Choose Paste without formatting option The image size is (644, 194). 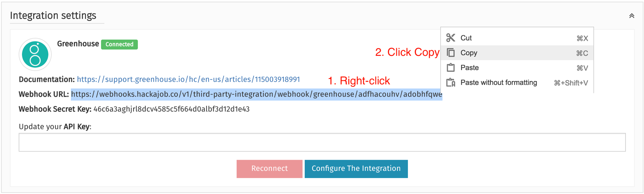point(517,82)
